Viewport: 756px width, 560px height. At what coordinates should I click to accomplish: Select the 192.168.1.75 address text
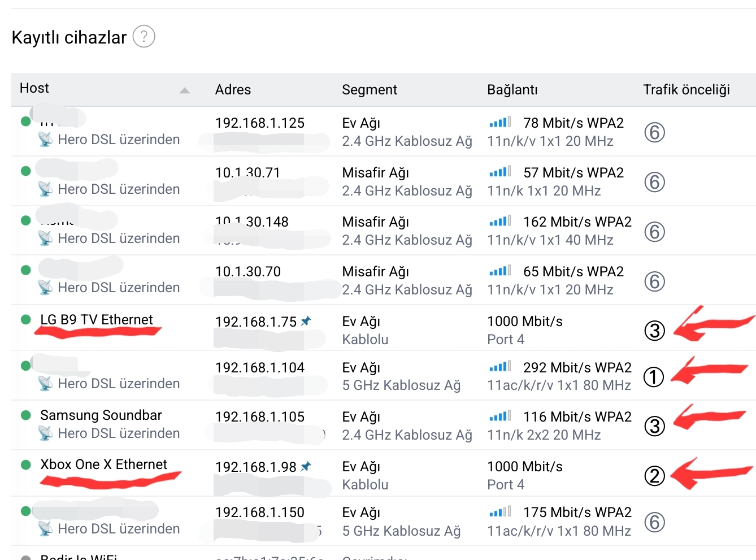pos(256,322)
